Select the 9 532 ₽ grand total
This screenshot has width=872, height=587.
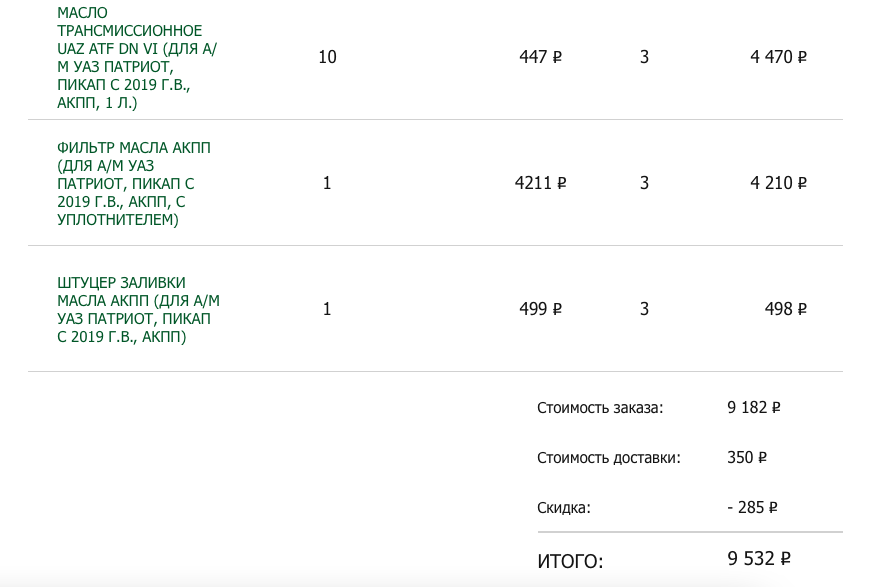[x=759, y=559]
